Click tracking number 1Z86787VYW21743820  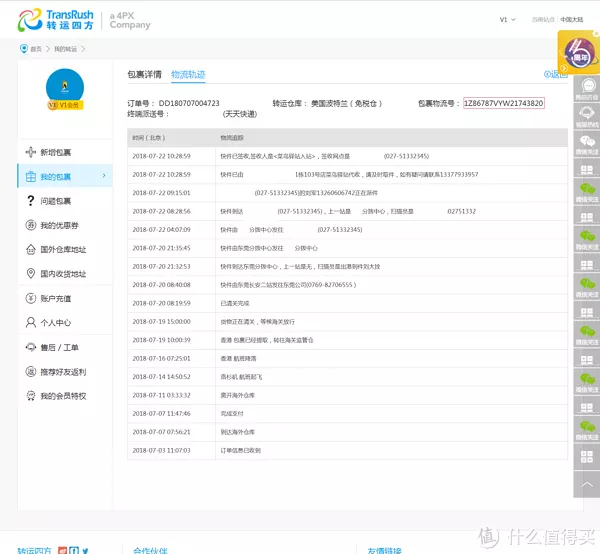pos(504,103)
